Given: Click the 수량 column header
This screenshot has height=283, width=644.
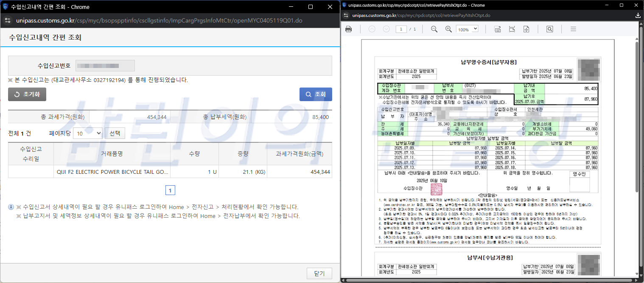Looking at the screenshot, I should [194, 154].
